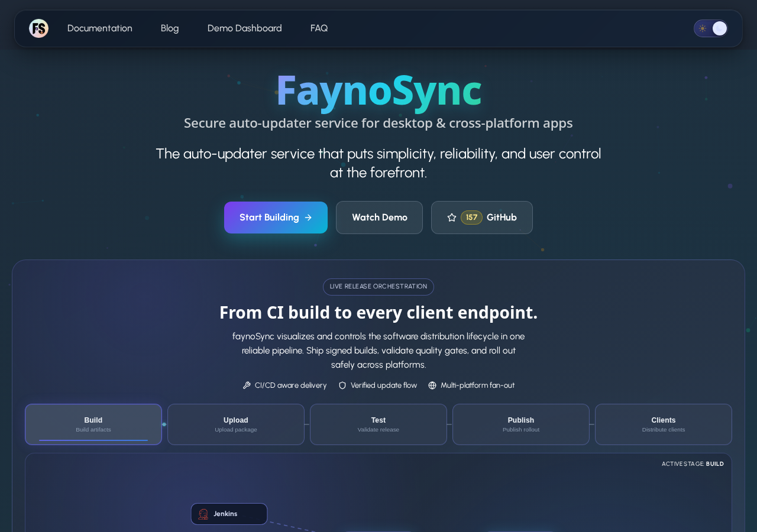
Task: Toggle the dark/light theme switch
Action: pos(711,28)
